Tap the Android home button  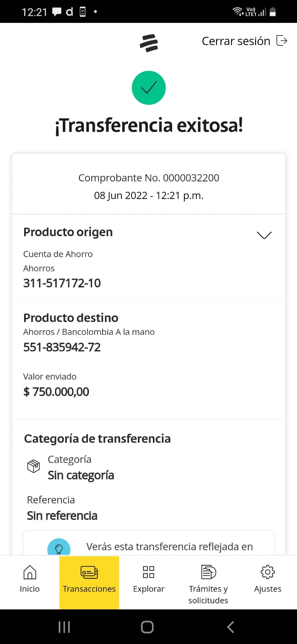[x=147, y=627]
